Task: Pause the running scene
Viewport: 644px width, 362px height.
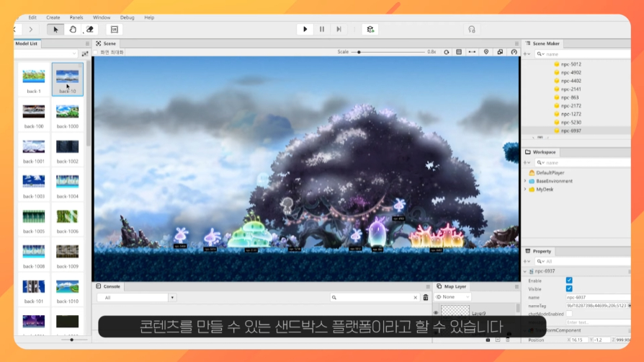Action: coord(322,30)
